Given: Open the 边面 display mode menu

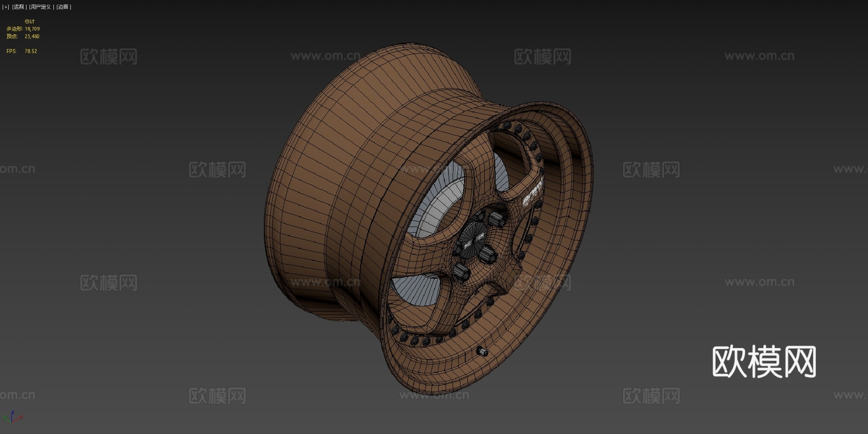Looking at the screenshot, I should [64, 7].
